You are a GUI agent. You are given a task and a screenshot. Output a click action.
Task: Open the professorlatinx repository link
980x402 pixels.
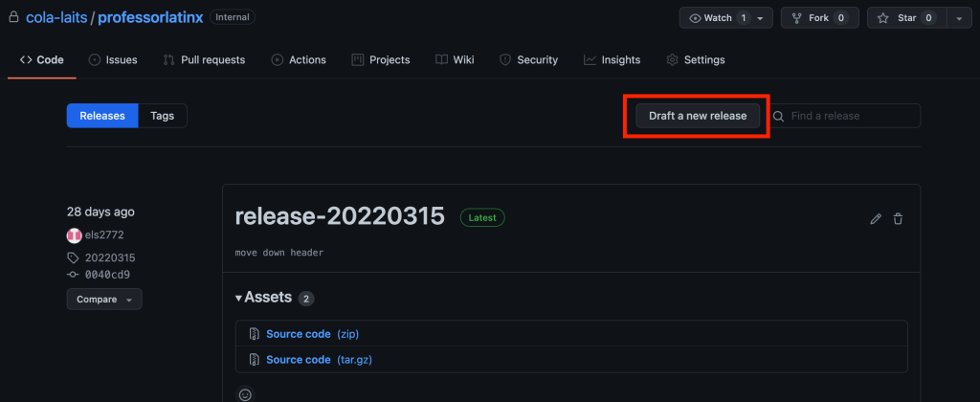[x=150, y=17]
